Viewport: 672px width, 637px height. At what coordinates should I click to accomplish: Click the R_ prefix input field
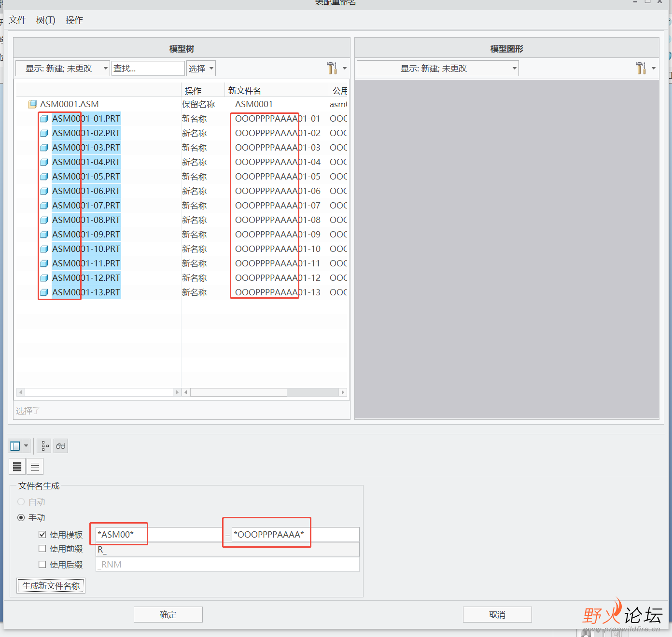(227, 550)
